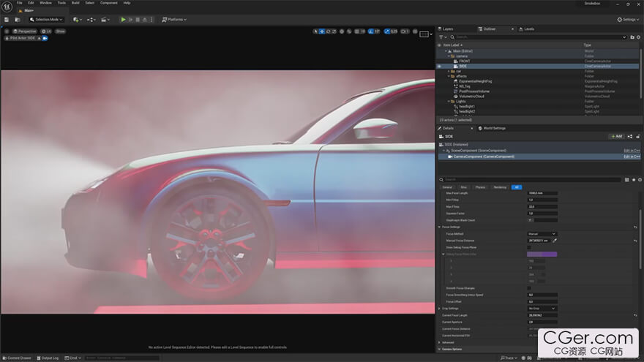The image size is (644, 362).
Task: Open Outliner settings gear
Action: click(x=638, y=37)
